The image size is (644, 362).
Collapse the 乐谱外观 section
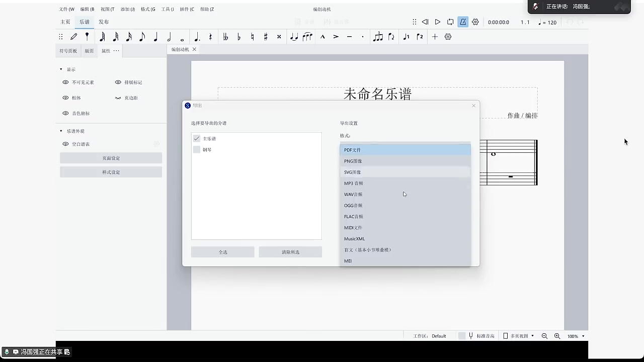tap(61, 131)
